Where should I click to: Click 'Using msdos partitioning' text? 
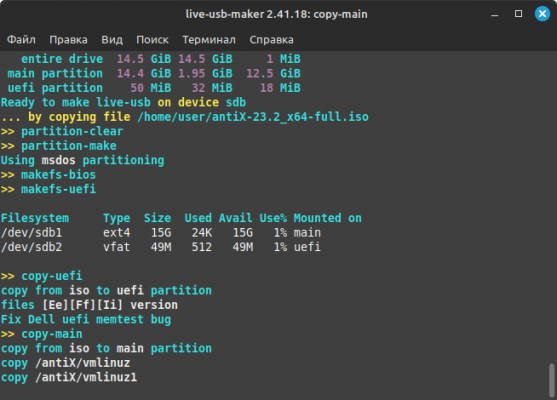pyautogui.click(x=82, y=160)
